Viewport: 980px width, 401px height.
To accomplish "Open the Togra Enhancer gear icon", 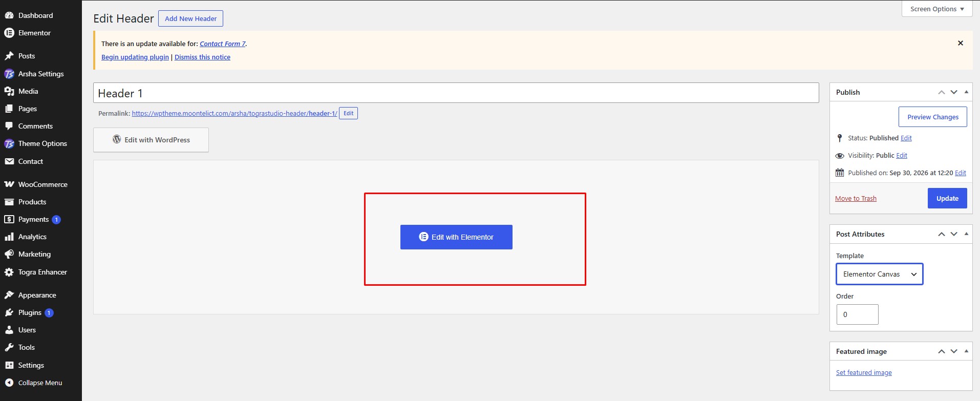I will tap(9, 272).
